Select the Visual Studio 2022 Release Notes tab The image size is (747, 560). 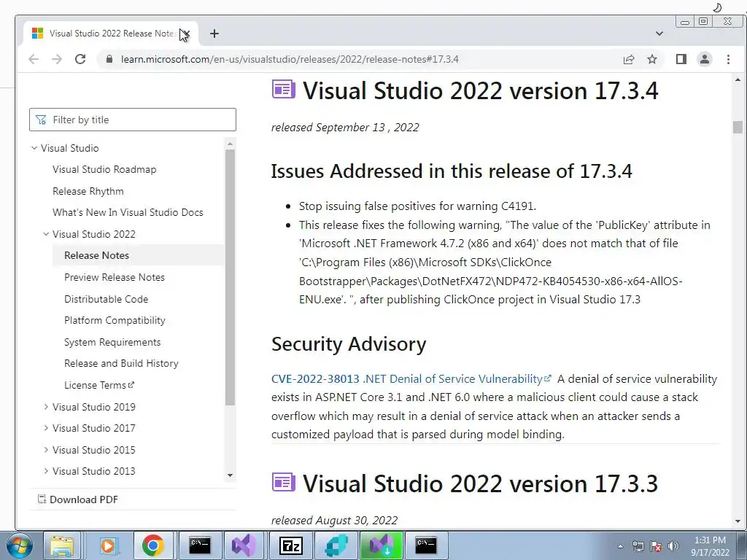tap(111, 34)
